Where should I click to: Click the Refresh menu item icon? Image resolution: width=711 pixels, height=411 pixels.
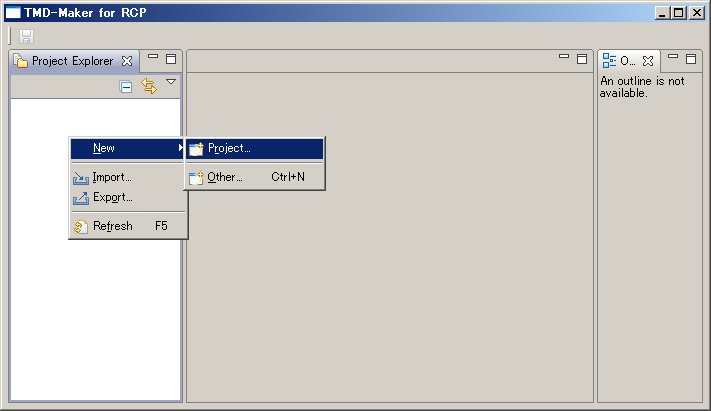coord(81,227)
